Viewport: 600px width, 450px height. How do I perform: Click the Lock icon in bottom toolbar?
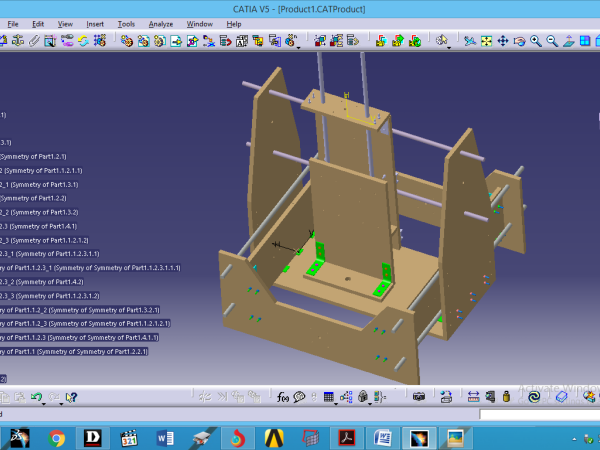click(x=363, y=396)
